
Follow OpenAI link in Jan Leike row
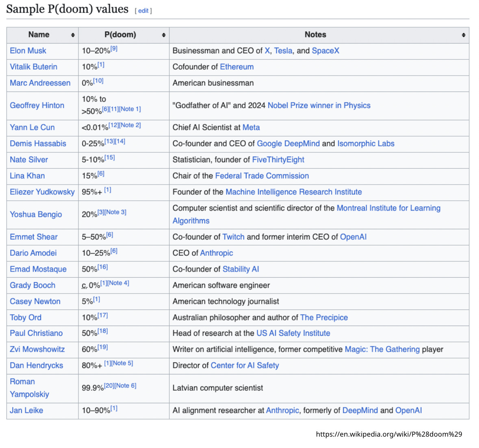point(408,411)
